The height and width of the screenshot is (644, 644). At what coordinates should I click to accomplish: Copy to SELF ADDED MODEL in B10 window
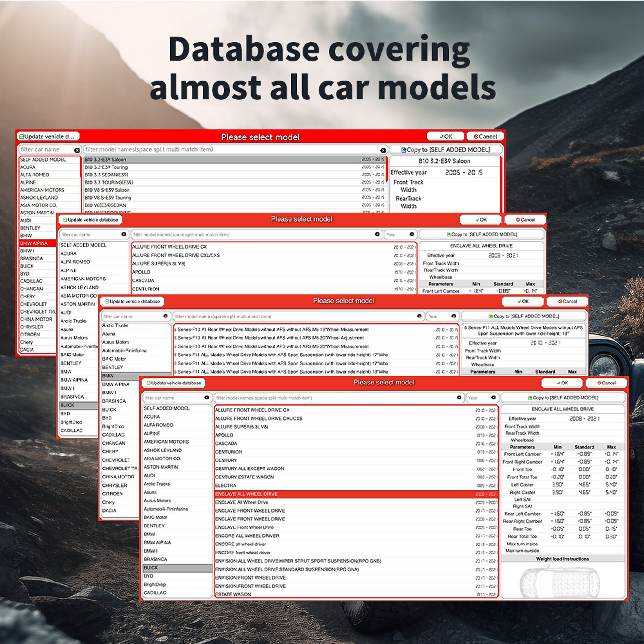(446, 150)
